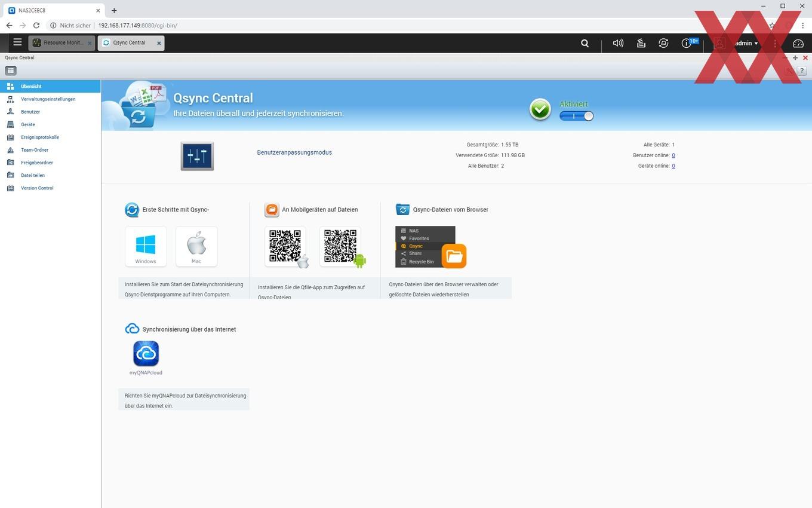Open external devices icon
This screenshot has height=508, width=812.
tap(663, 43)
